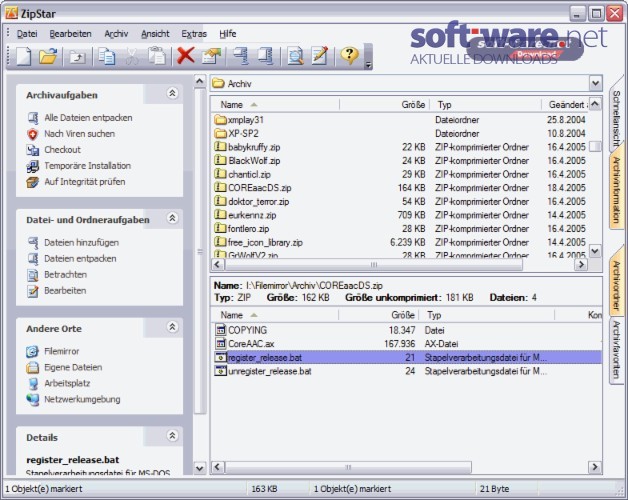Click the Bearbeiten task link

click(65, 291)
